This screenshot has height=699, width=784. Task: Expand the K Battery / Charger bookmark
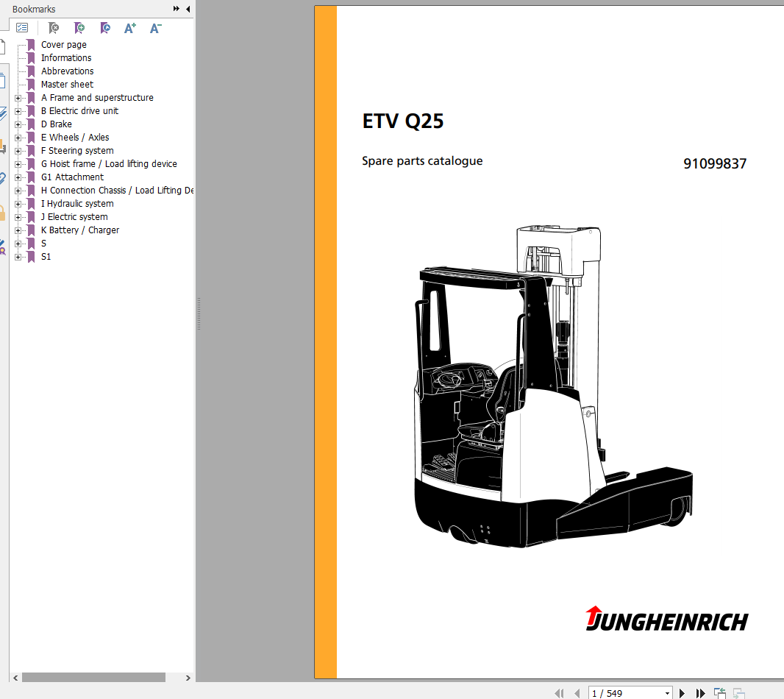pyautogui.click(x=18, y=230)
